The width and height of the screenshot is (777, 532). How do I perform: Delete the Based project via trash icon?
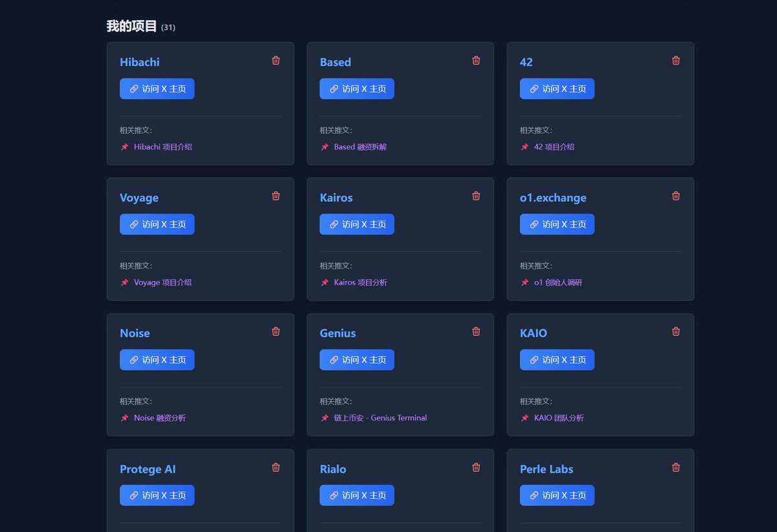[x=476, y=60]
